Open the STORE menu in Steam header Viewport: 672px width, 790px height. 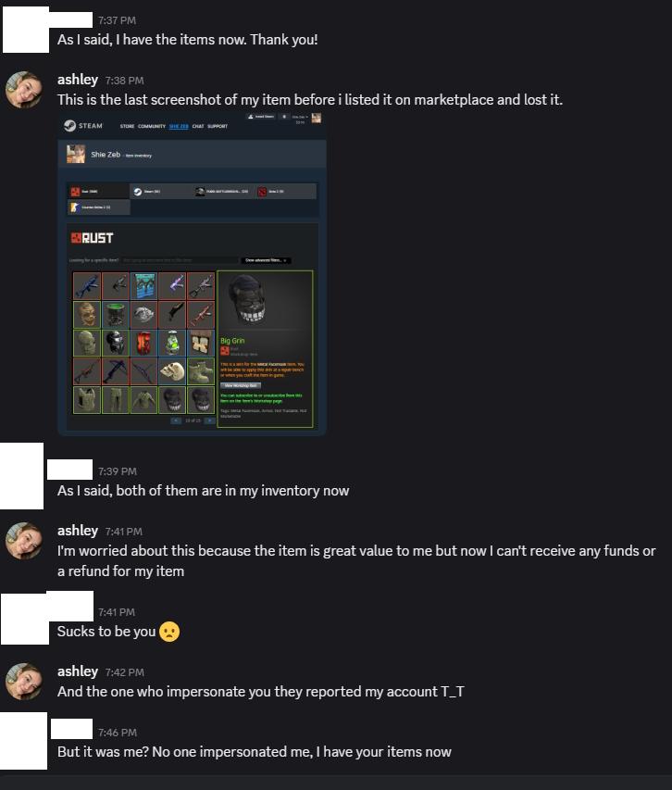click(127, 126)
